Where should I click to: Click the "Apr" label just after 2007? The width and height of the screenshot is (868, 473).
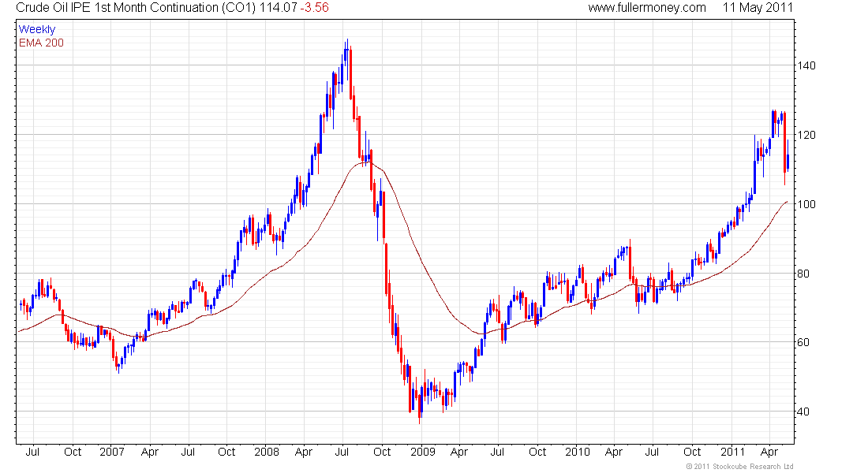click(x=149, y=452)
